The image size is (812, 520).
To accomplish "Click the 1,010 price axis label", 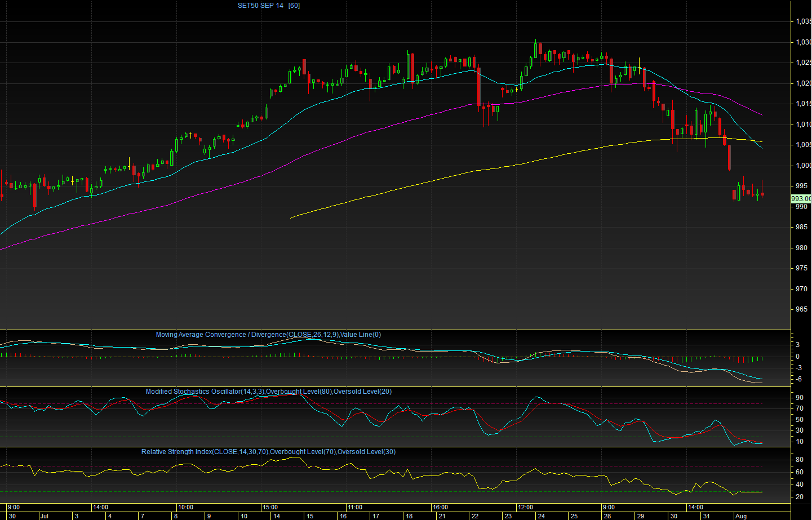I will (x=804, y=125).
